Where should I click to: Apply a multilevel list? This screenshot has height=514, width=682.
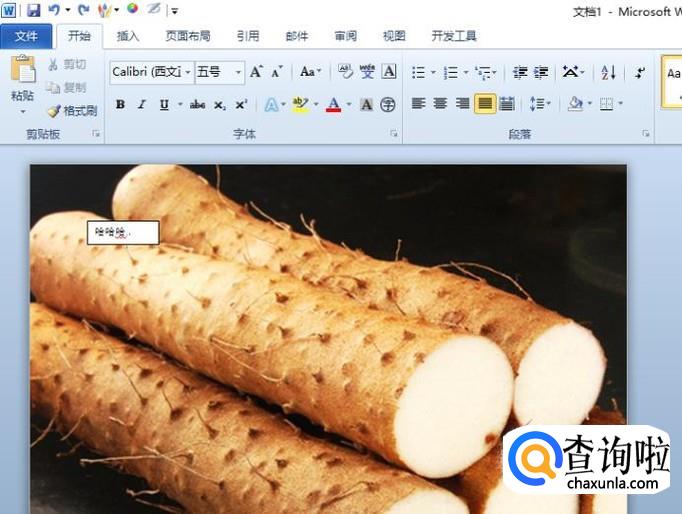[x=483, y=72]
